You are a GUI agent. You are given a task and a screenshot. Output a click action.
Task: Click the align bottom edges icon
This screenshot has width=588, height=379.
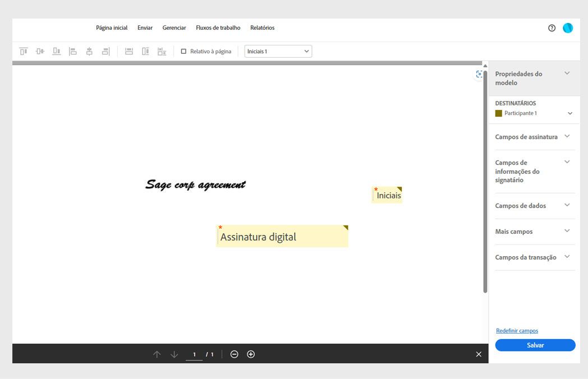57,52
